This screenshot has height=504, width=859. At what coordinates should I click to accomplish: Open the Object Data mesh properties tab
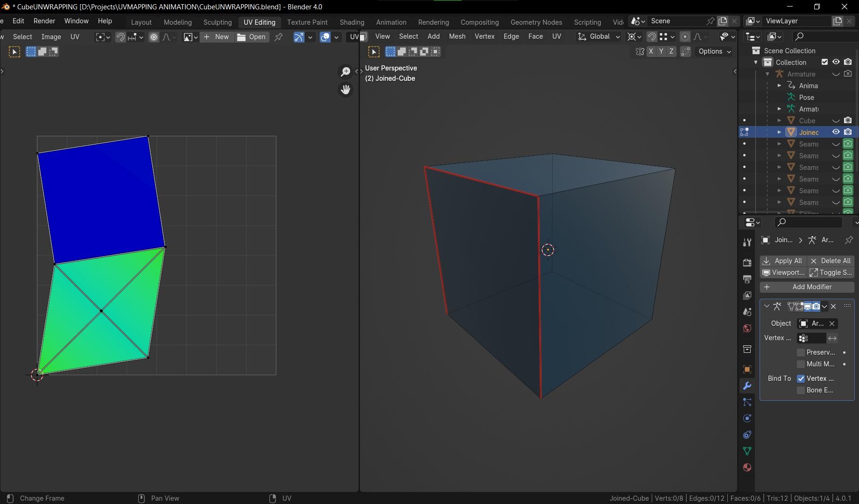click(x=747, y=451)
